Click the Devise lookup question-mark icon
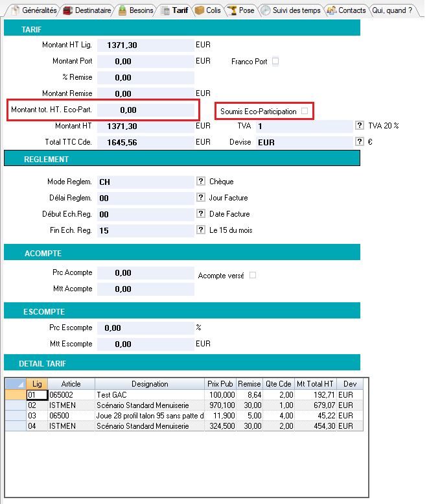Screen dimensions: 429x504 (x=359, y=141)
